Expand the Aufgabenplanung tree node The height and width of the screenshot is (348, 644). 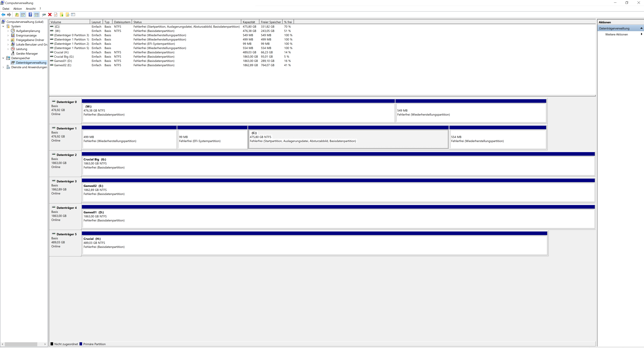8,31
